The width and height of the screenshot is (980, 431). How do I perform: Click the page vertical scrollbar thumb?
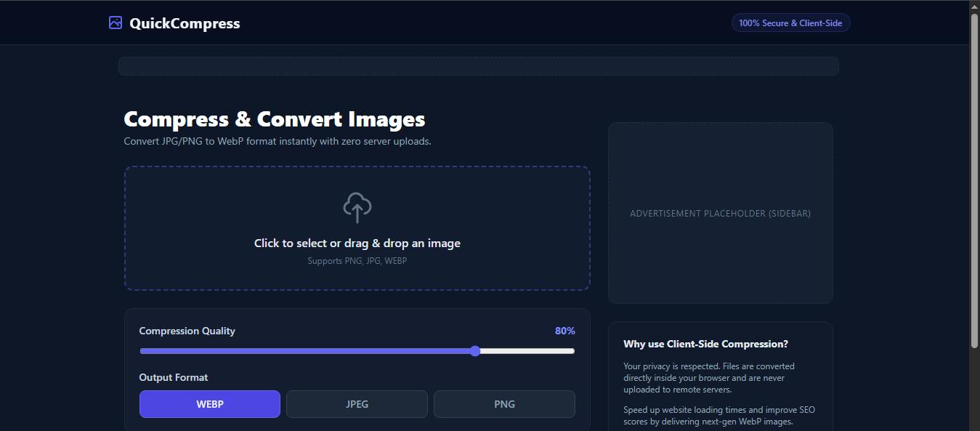pyautogui.click(x=974, y=180)
